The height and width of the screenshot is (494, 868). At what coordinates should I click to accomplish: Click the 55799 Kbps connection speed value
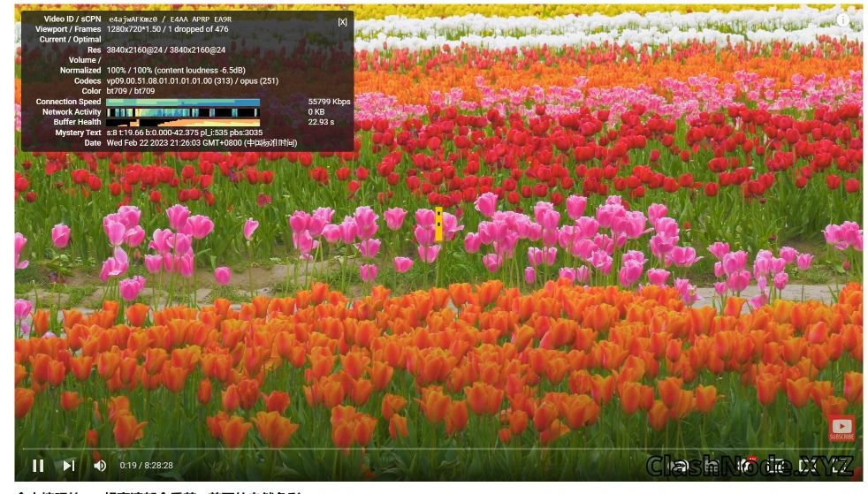tap(329, 102)
